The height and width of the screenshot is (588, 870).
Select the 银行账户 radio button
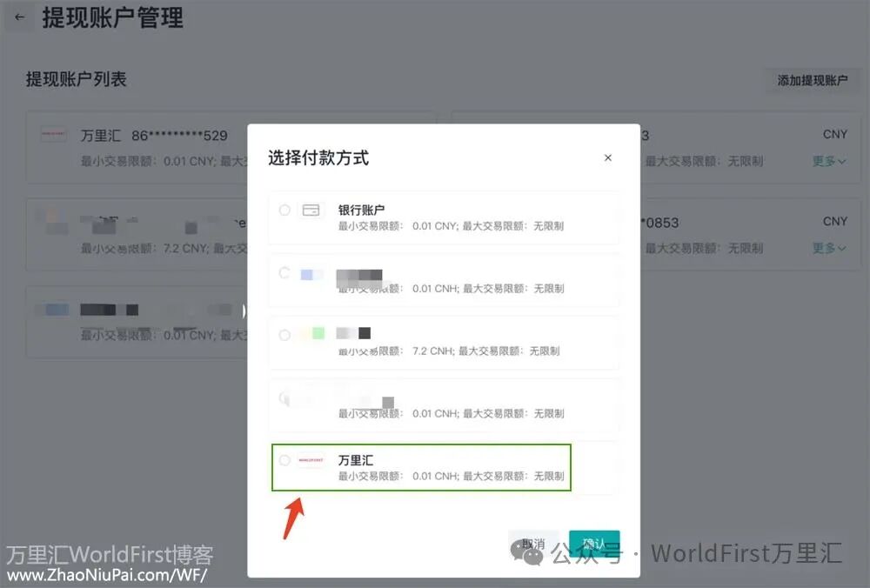286,210
